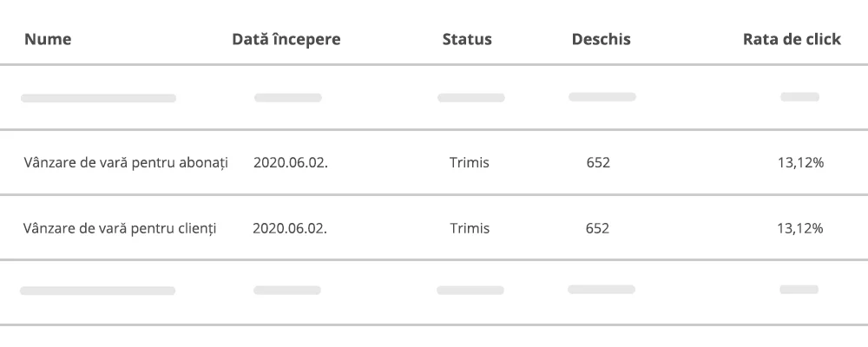868x347 pixels.
Task: Click Trimis status in the abonați row
Action: click(x=470, y=163)
